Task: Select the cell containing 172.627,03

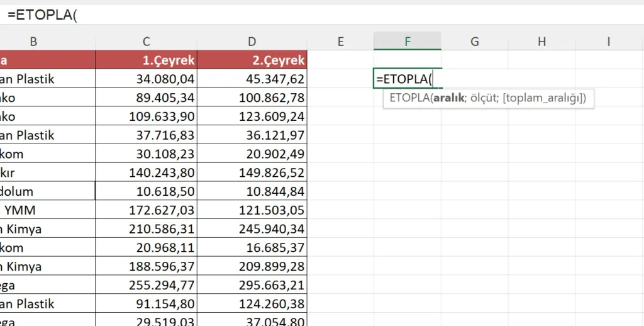Action: click(146, 210)
